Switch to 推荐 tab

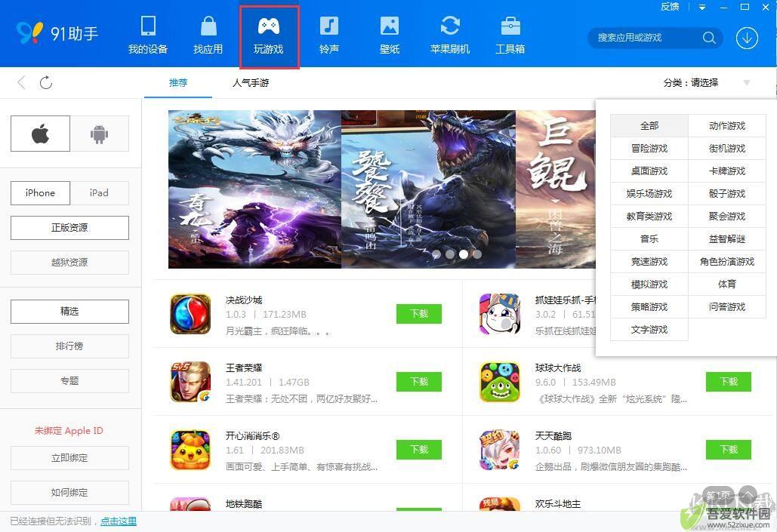[x=178, y=83]
